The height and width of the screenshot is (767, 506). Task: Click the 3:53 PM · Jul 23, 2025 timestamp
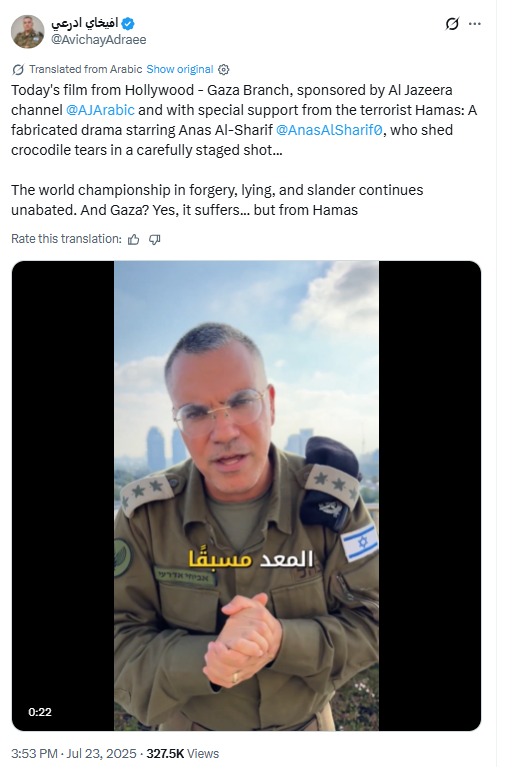click(x=73, y=753)
